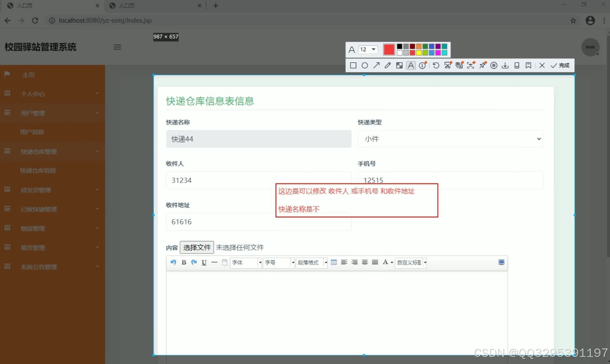Reload the page in browser
The width and height of the screenshot is (610, 364).
click(35, 21)
